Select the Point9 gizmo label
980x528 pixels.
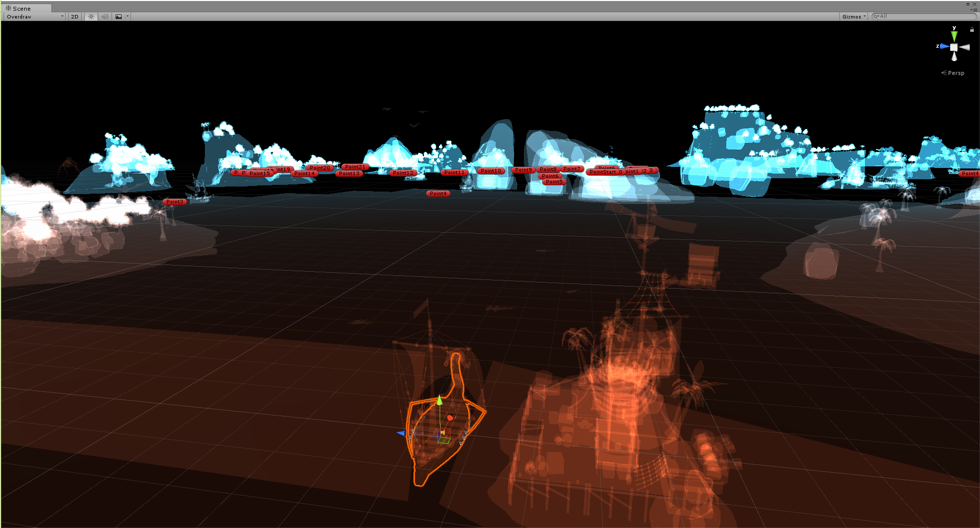(523, 170)
